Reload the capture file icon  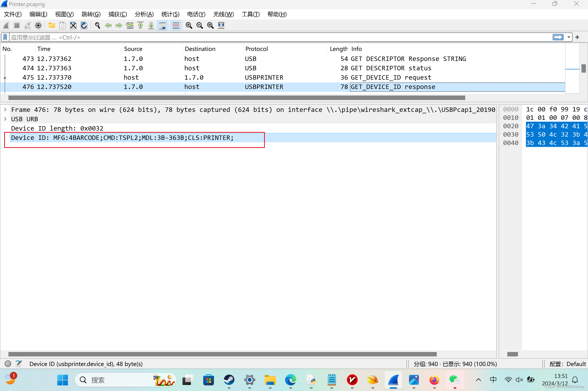tap(84, 25)
